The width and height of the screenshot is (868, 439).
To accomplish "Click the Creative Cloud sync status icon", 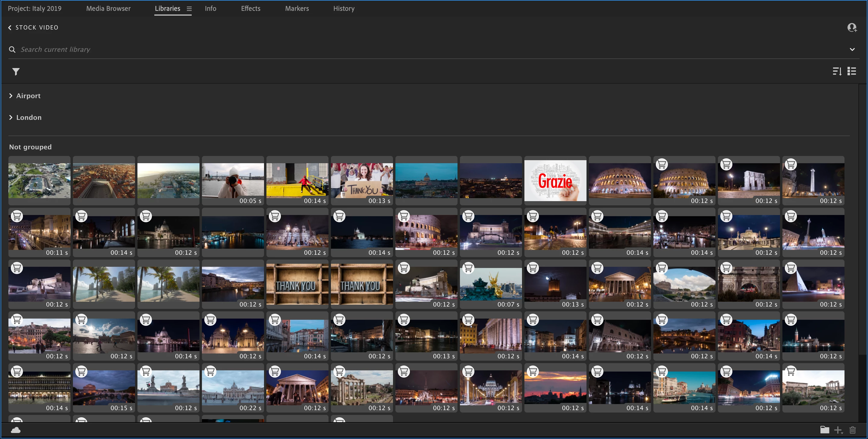I will pos(16,430).
